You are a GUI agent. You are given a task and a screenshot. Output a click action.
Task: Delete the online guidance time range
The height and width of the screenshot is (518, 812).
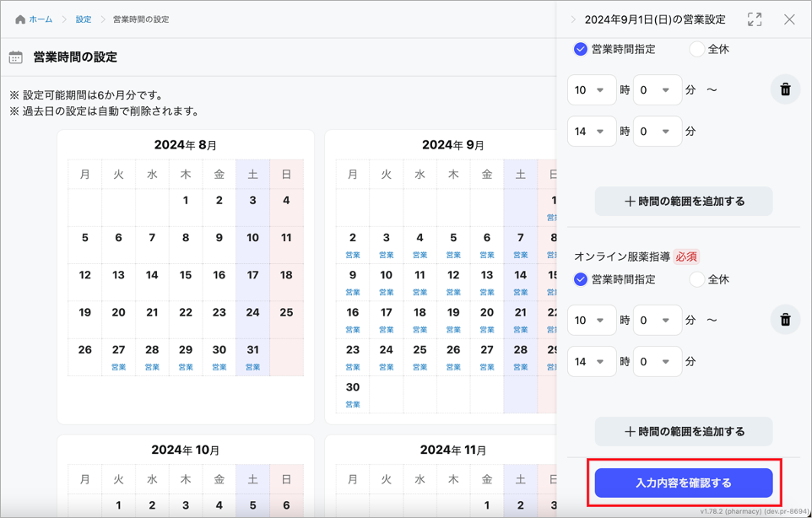pos(785,320)
